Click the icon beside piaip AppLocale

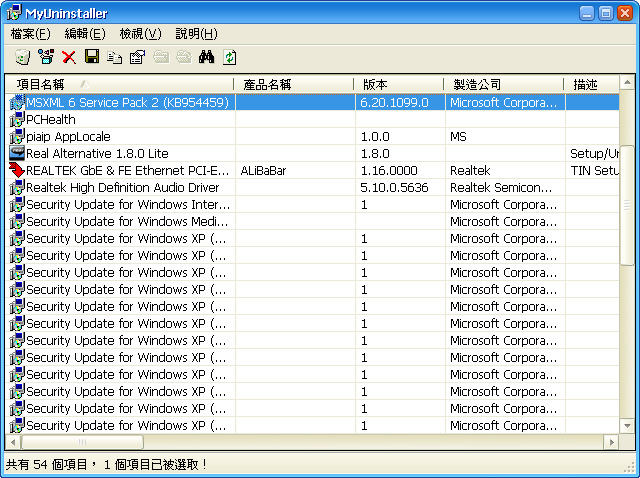coord(17,136)
